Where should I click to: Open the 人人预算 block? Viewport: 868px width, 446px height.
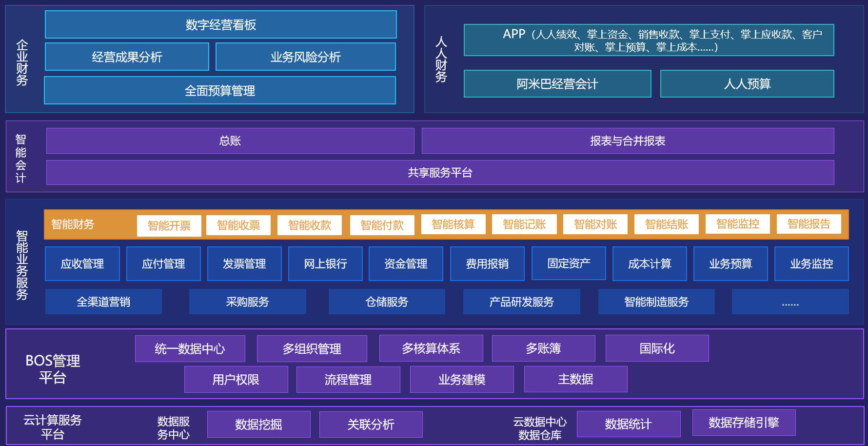click(747, 84)
